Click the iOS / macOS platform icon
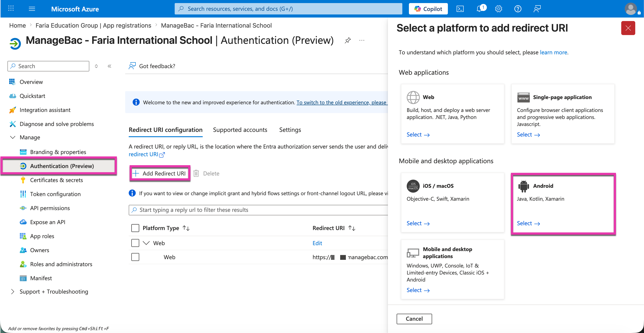The height and width of the screenshot is (333, 644). click(413, 186)
